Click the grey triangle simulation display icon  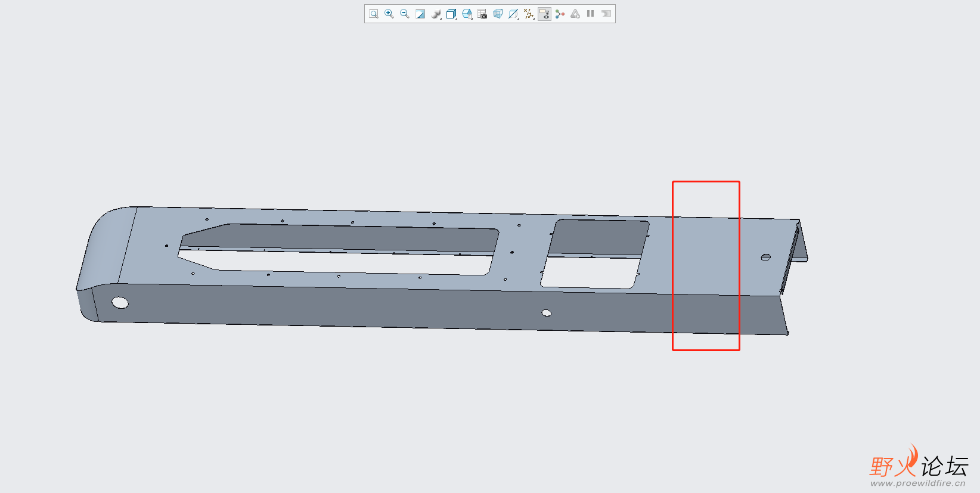point(575,14)
